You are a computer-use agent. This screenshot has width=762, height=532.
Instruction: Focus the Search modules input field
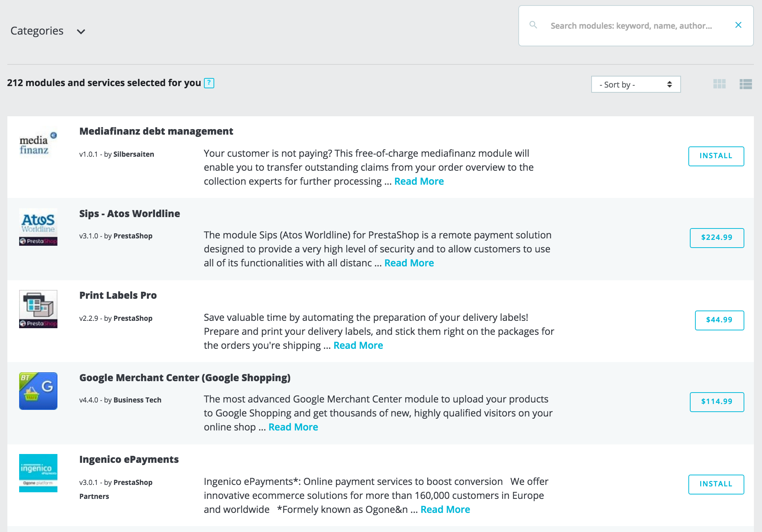pyautogui.click(x=631, y=26)
